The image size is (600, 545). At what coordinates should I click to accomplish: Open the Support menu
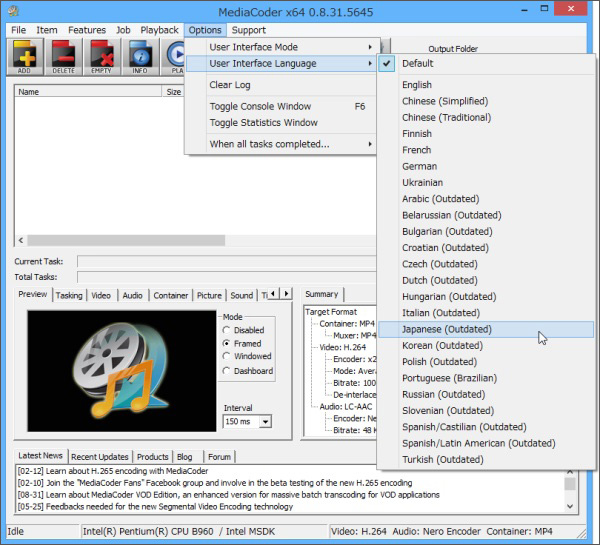click(x=248, y=30)
